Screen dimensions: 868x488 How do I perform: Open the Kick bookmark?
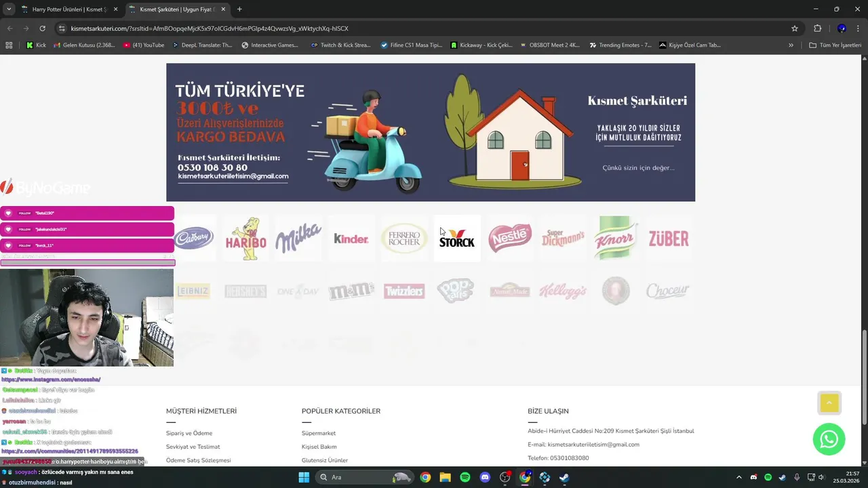pos(36,45)
